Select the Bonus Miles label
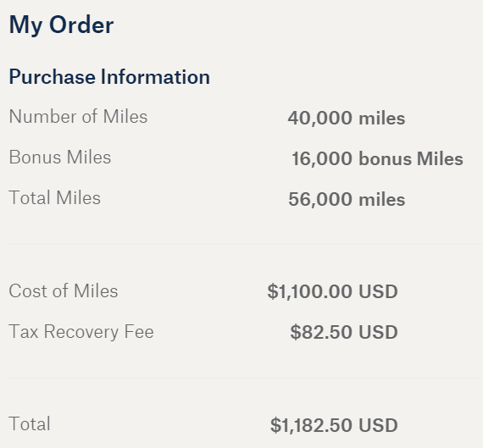 tap(60, 157)
